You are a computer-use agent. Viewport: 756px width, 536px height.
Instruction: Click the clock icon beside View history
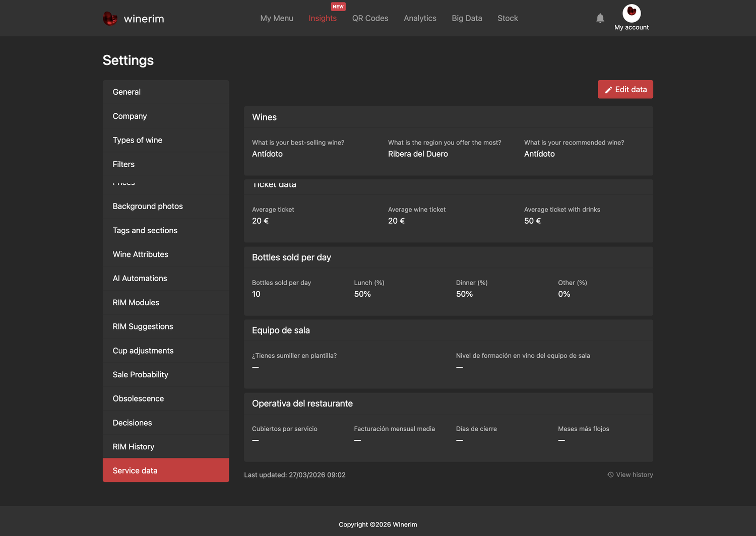click(610, 475)
